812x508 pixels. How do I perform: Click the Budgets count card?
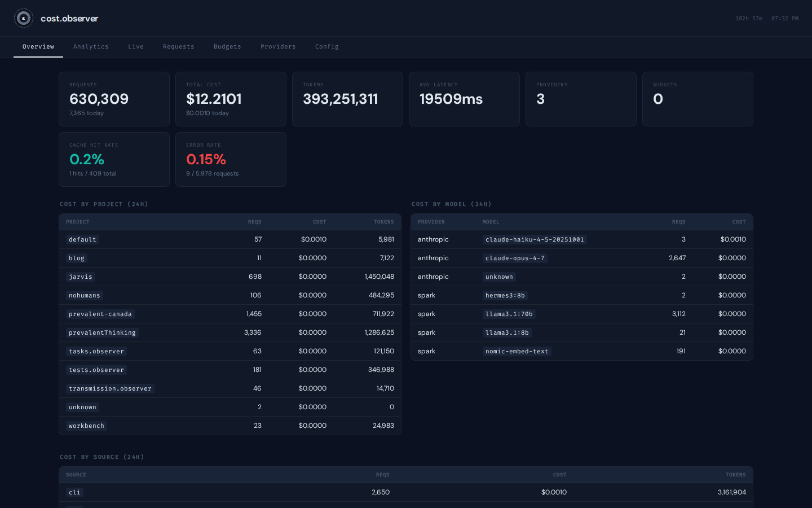(698, 99)
